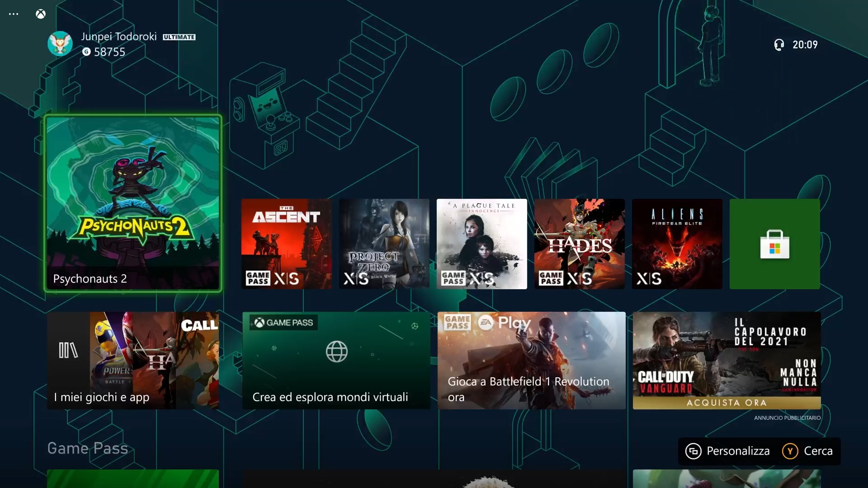Select the Y button icon for Cerca

coord(790,451)
